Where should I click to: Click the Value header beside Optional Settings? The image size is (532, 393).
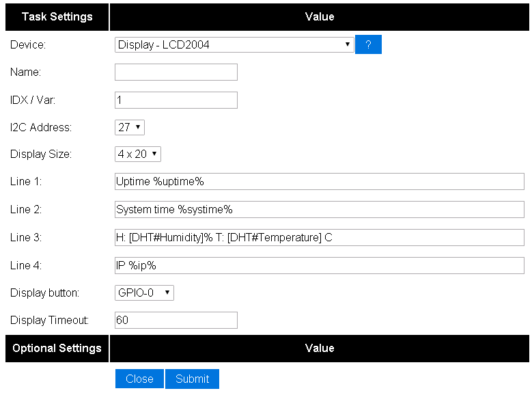coord(320,349)
